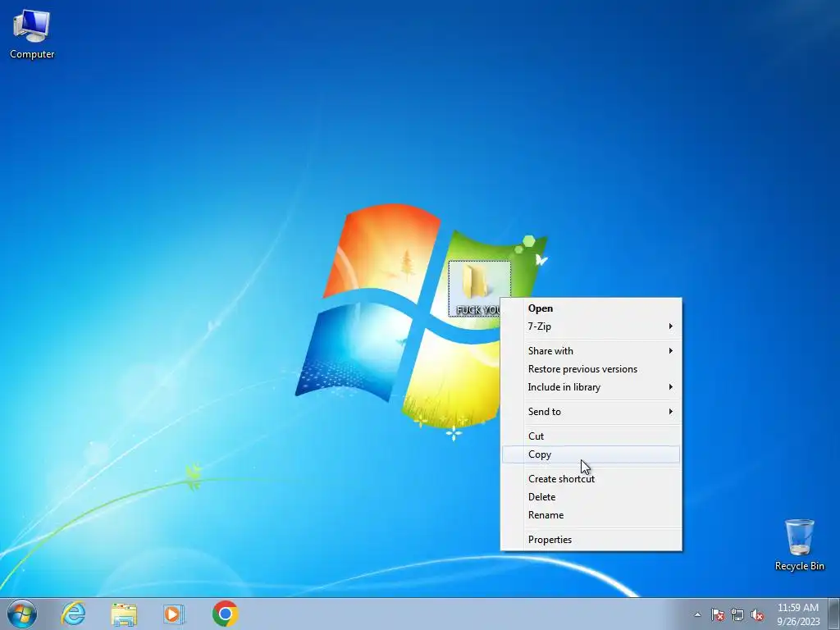Expand the Send to submenu

[591, 412]
